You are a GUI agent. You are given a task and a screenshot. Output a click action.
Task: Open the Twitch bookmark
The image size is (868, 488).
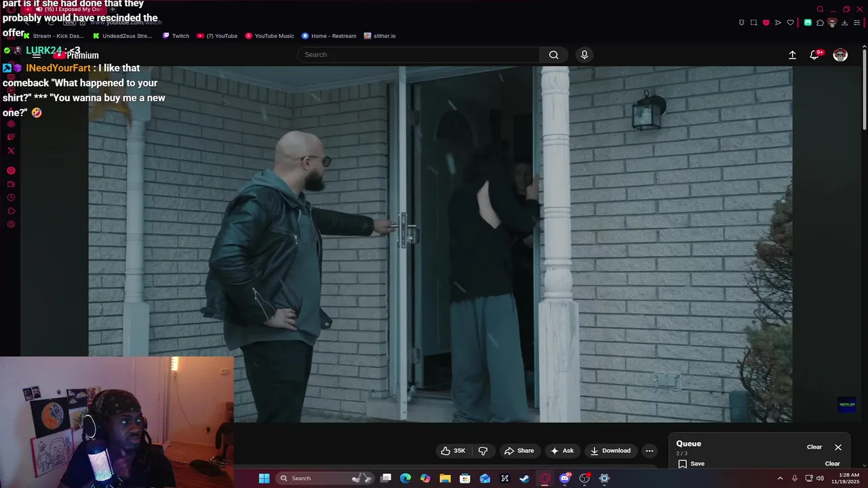(176, 36)
